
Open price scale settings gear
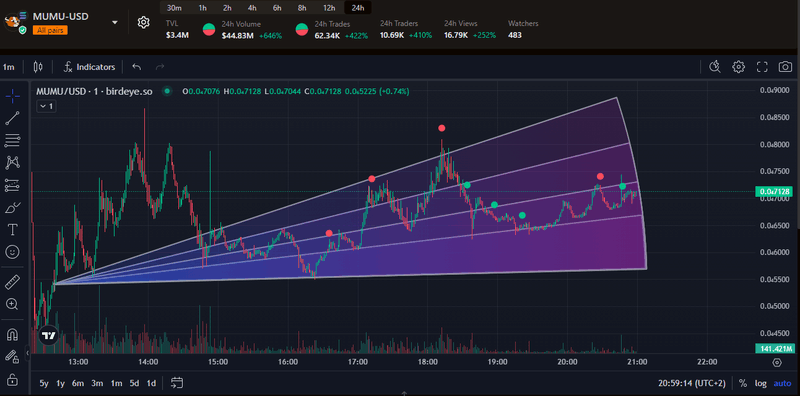pyautogui.click(x=777, y=362)
